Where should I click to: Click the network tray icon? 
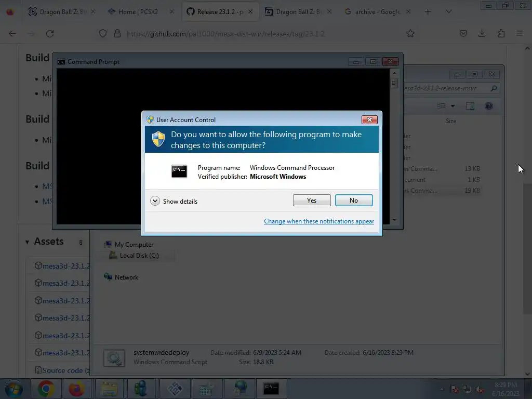click(467, 390)
